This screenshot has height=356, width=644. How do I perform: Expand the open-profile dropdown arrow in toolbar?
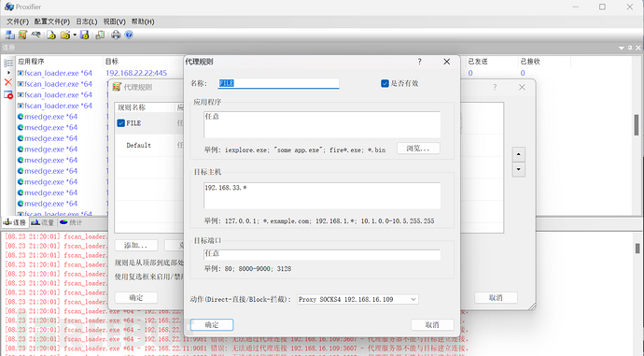point(75,35)
